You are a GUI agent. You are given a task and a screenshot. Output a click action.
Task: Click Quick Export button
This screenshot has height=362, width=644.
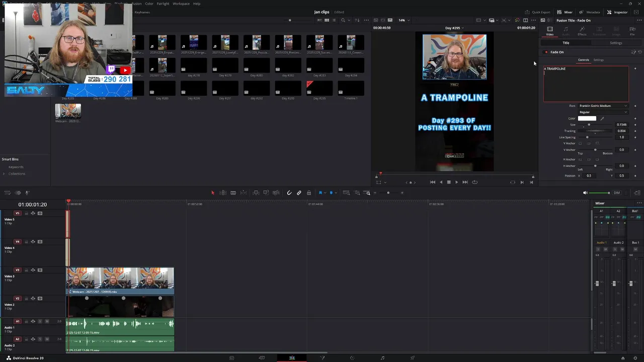pyautogui.click(x=537, y=12)
